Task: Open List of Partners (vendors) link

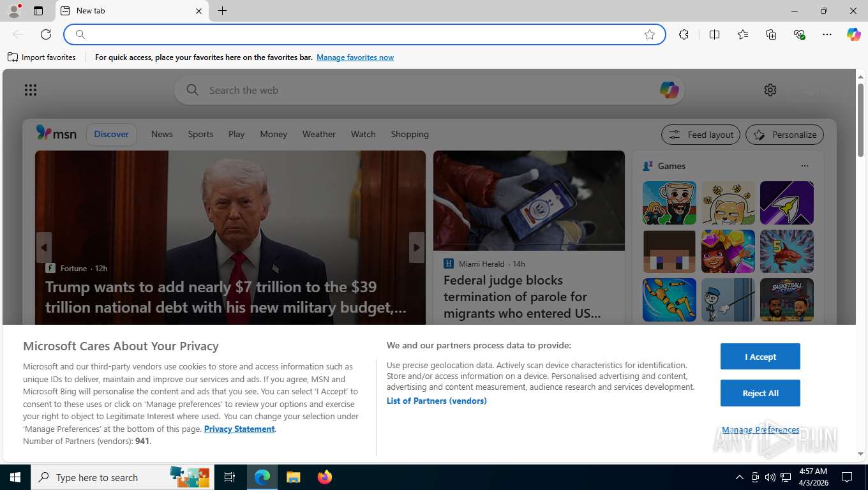Action: point(437,401)
